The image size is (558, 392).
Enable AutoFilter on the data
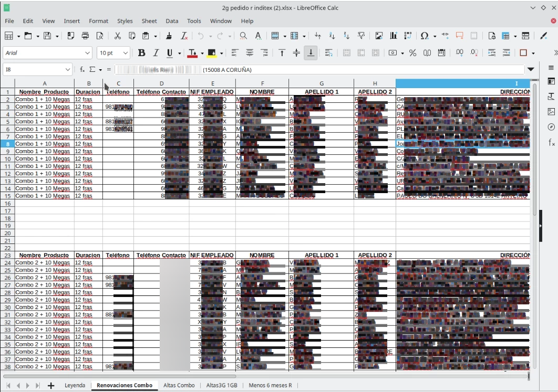(x=360, y=36)
